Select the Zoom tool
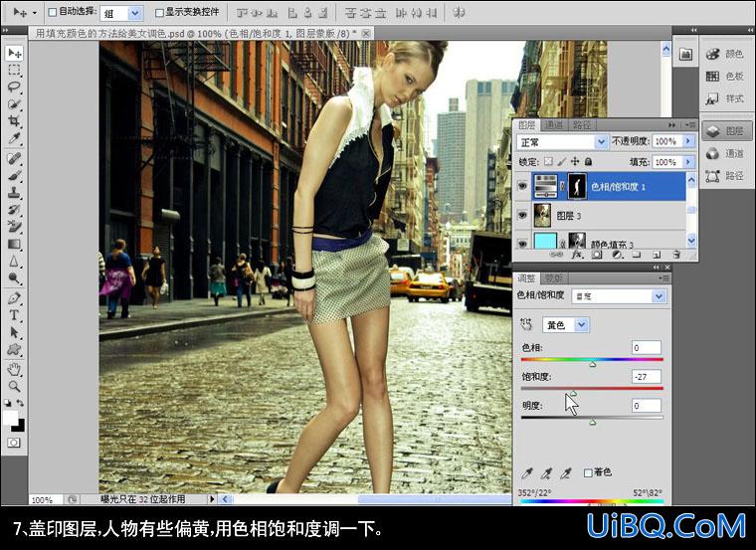The width and height of the screenshot is (756, 550). (x=15, y=386)
